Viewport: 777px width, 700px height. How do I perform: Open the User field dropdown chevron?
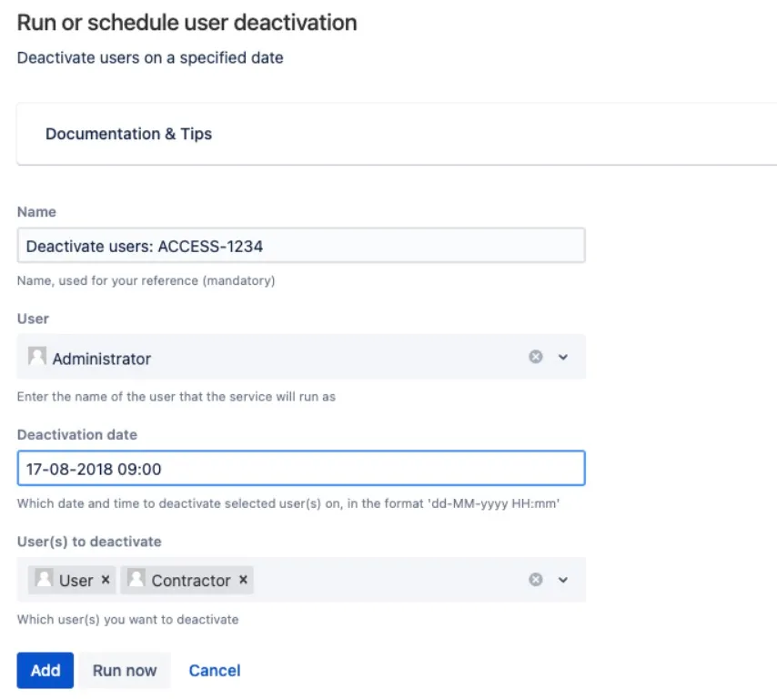[563, 357]
